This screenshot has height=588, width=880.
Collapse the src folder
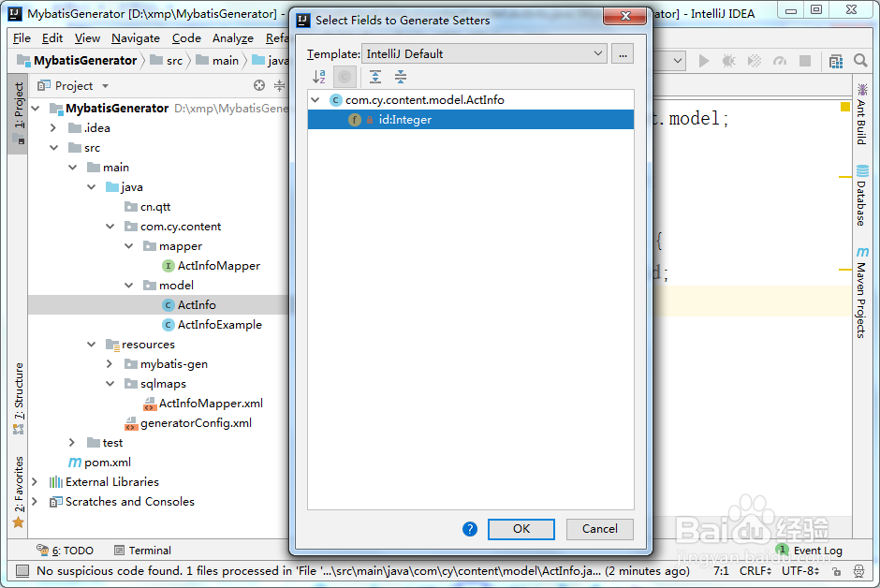pyautogui.click(x=54, y=148)
